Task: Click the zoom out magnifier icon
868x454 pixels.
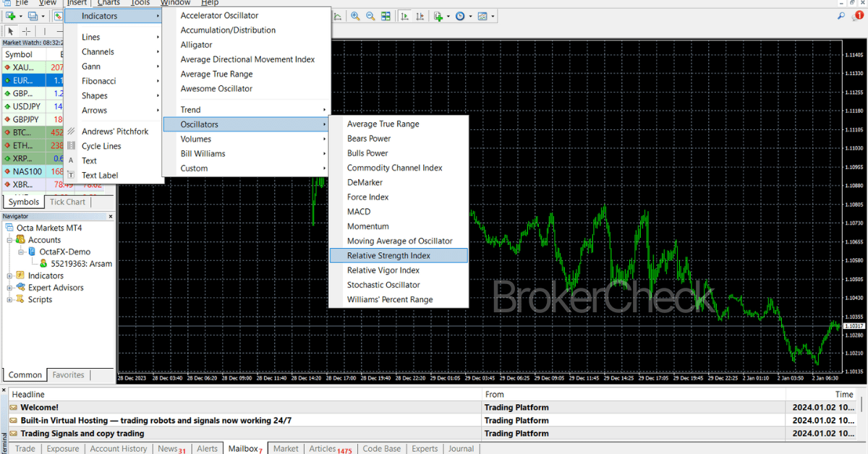Action: pos(370,16)
